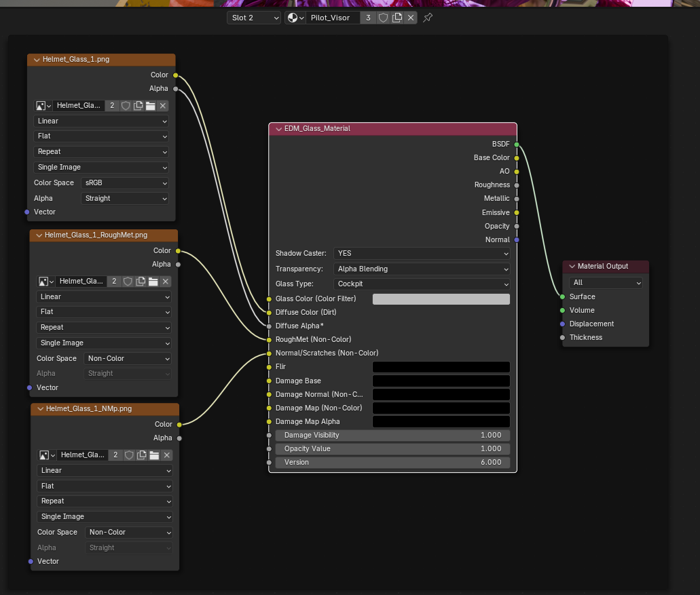Click the Opacity Value slider field
The image size is (700, 595).
coord(392,448)
